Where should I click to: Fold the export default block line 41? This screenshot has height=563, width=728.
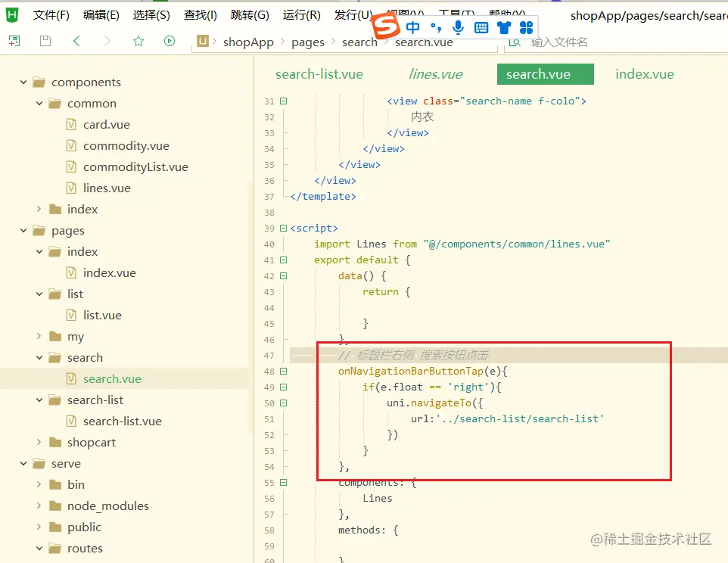pyautogui.click(x=284, y=260)
